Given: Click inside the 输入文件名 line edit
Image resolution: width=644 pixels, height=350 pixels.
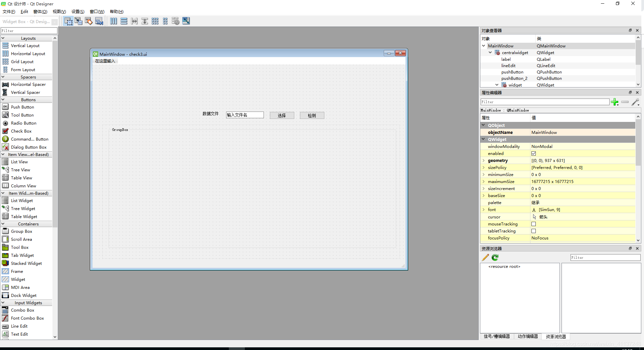Looking at the screenshot, I should 245,115.
